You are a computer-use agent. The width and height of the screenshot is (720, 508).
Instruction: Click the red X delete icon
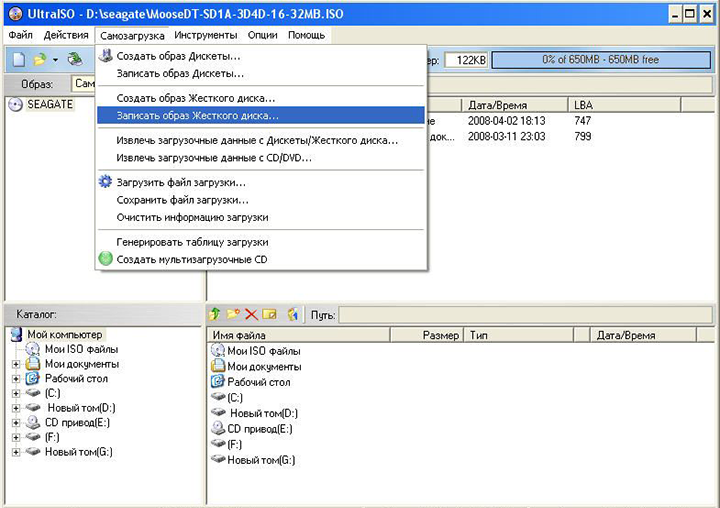[251, 315]
